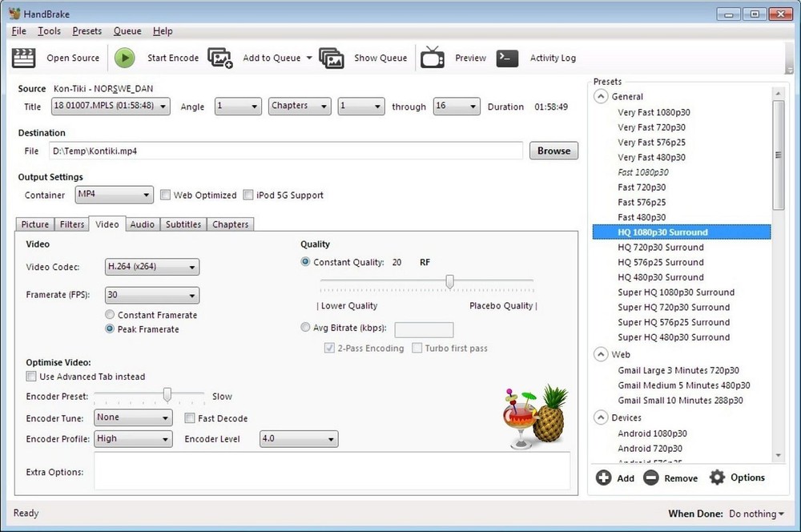Add a new preset with the plus icon
The height and width of the screenshot is (532, 801).
602,478
